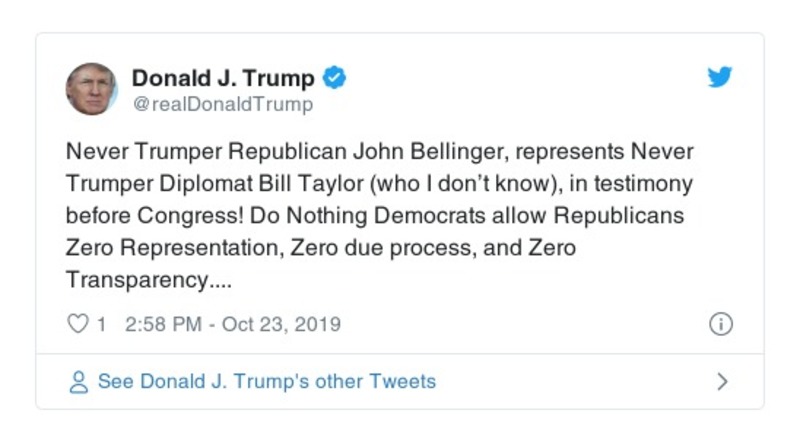Image resolution: width=800 pixels, height=445 pixels.
Task: Open the tweet info circle icon
Action: [720, 324]
